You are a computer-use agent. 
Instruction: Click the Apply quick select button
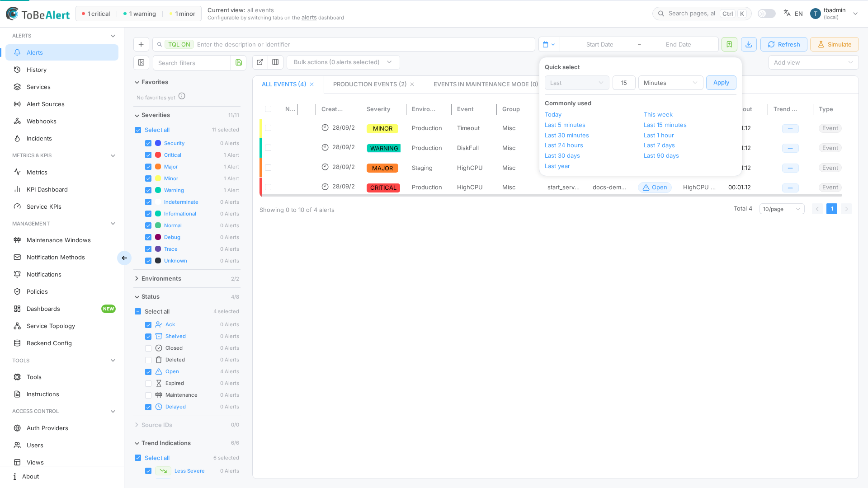[721, 83]
